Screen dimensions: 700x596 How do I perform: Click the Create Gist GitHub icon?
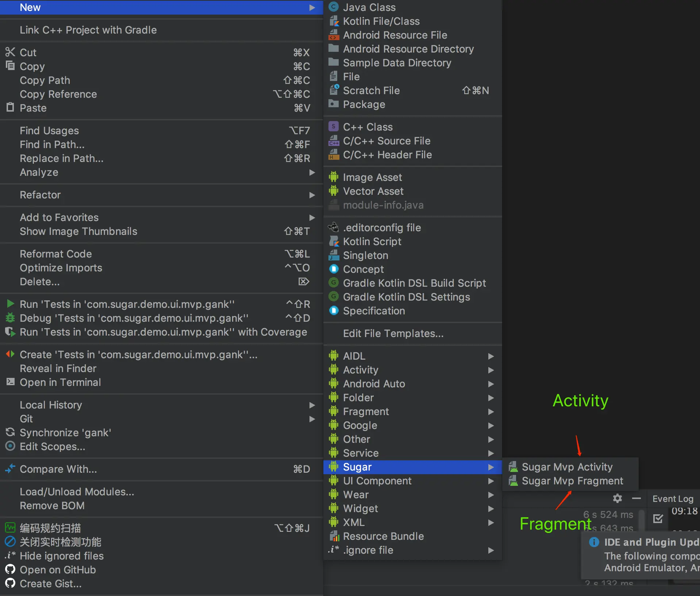tap(10, 583)
